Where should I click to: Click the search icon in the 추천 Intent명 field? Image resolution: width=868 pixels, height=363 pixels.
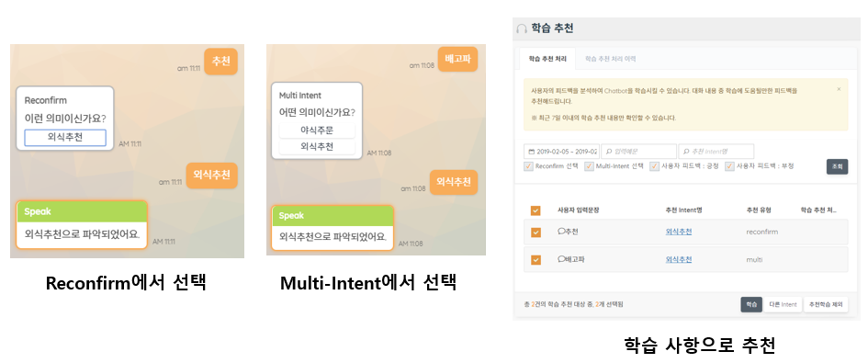686,152
